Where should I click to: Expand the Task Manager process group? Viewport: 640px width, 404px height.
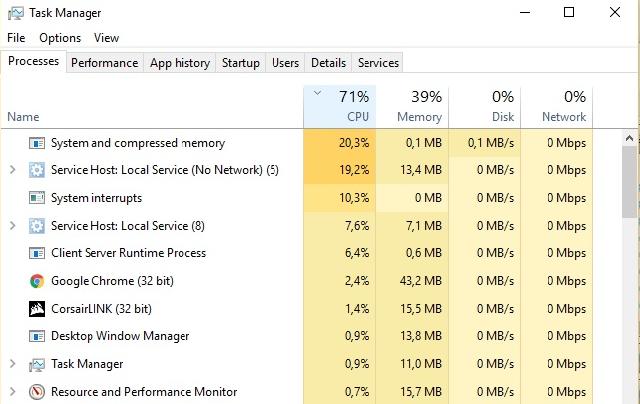coord(13,364)
